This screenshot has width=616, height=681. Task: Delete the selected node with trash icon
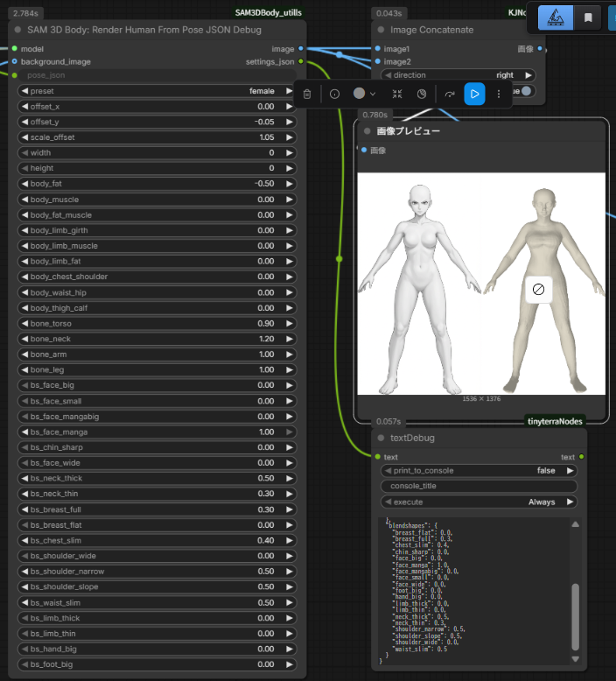point(307,94)
